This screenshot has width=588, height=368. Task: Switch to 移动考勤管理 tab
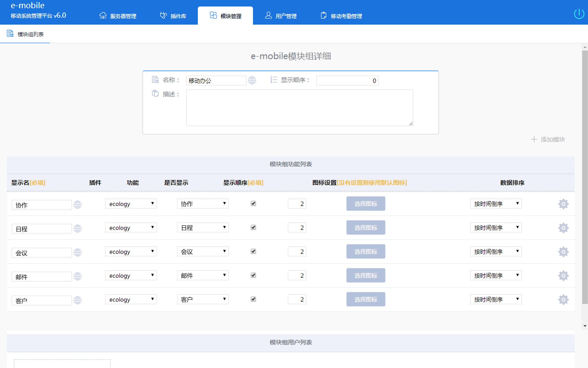(x=341, y=16)
